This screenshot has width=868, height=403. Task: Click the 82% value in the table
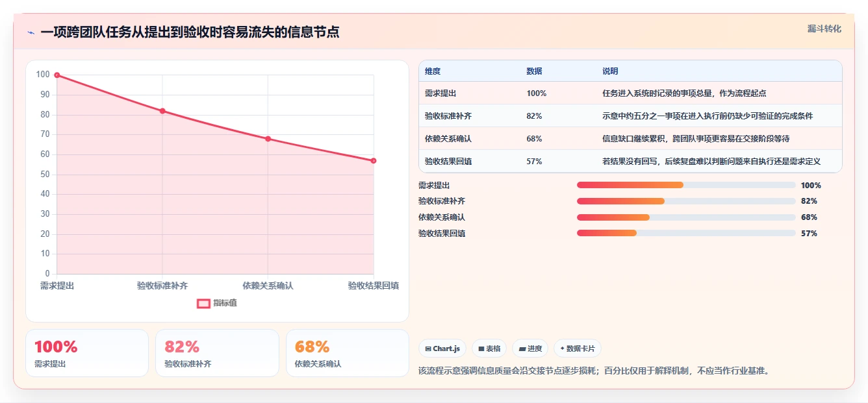point(534,116)
